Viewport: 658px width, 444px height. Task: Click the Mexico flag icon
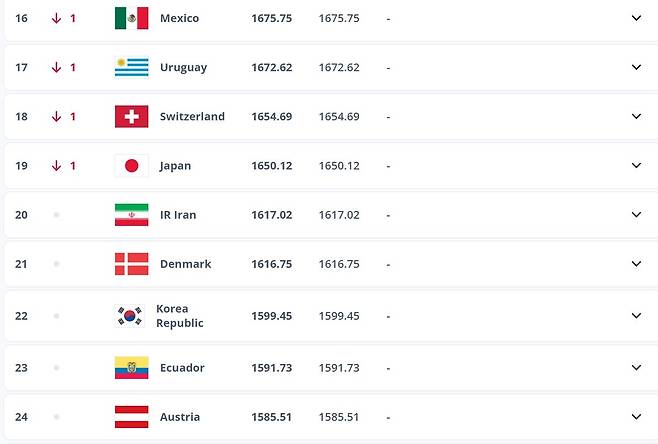pos(131,18)
